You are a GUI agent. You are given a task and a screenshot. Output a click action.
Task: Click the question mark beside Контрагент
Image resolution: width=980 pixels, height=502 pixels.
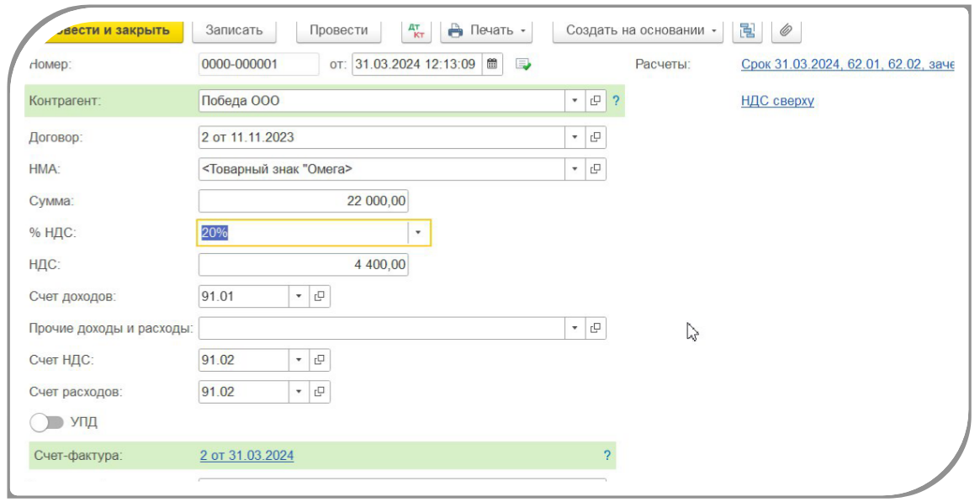coord(616,101)
